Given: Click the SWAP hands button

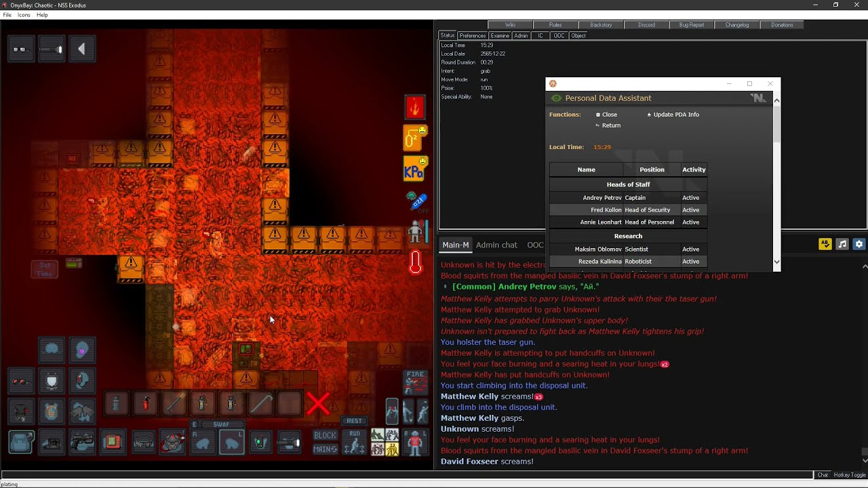Looking at the screenshot, I should coord(221,424).
